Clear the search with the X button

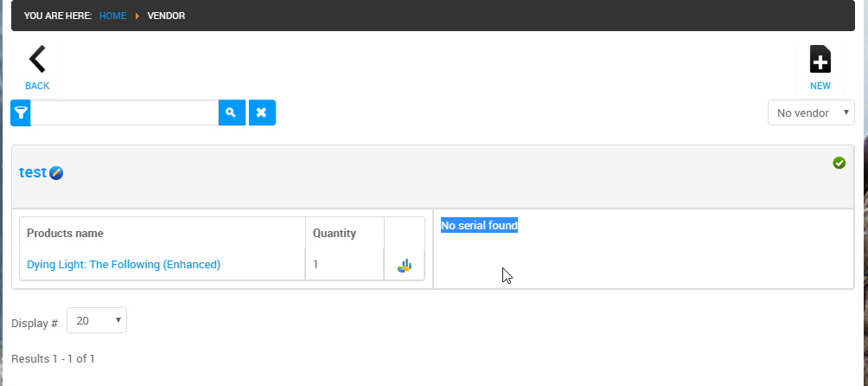(262, 113)
